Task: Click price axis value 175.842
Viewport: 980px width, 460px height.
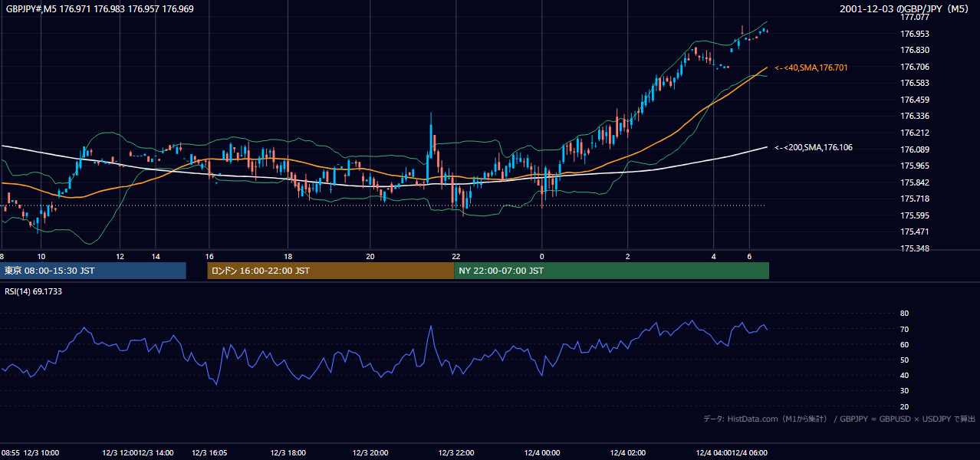Action: [915, 183]
